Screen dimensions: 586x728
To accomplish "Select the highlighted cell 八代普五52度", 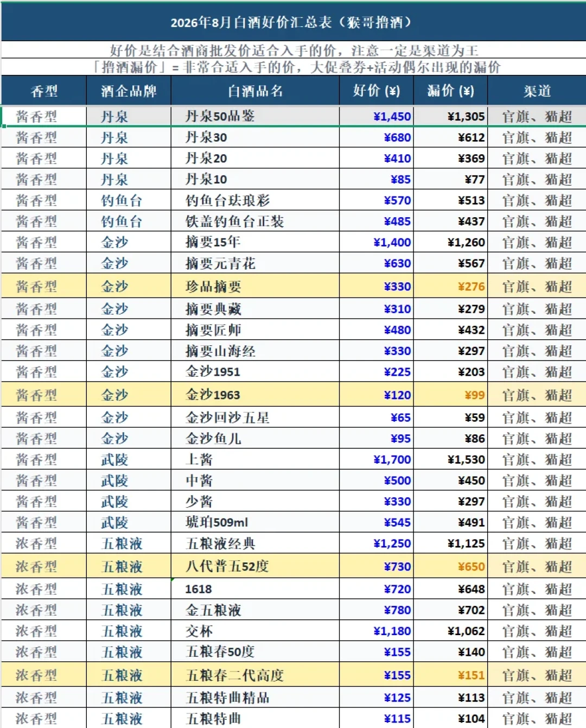I will [255, 566].
